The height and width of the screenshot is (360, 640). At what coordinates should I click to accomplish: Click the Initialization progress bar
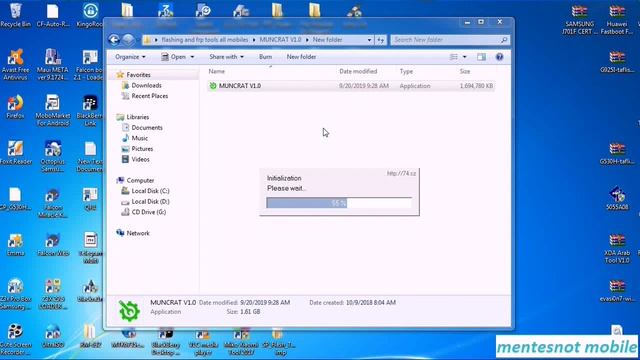(339, 202)
